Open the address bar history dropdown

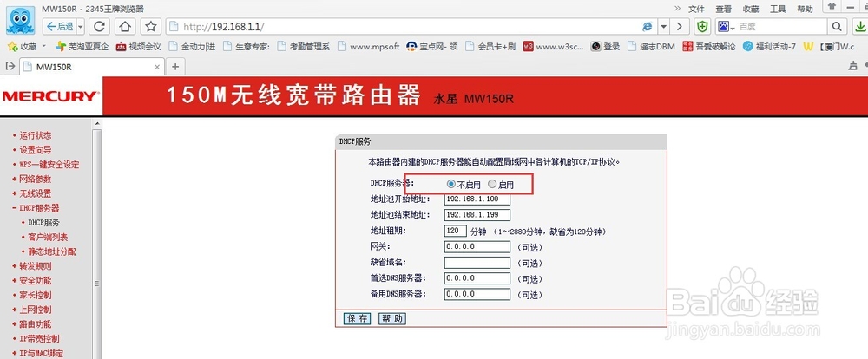(x=664, y=27)
